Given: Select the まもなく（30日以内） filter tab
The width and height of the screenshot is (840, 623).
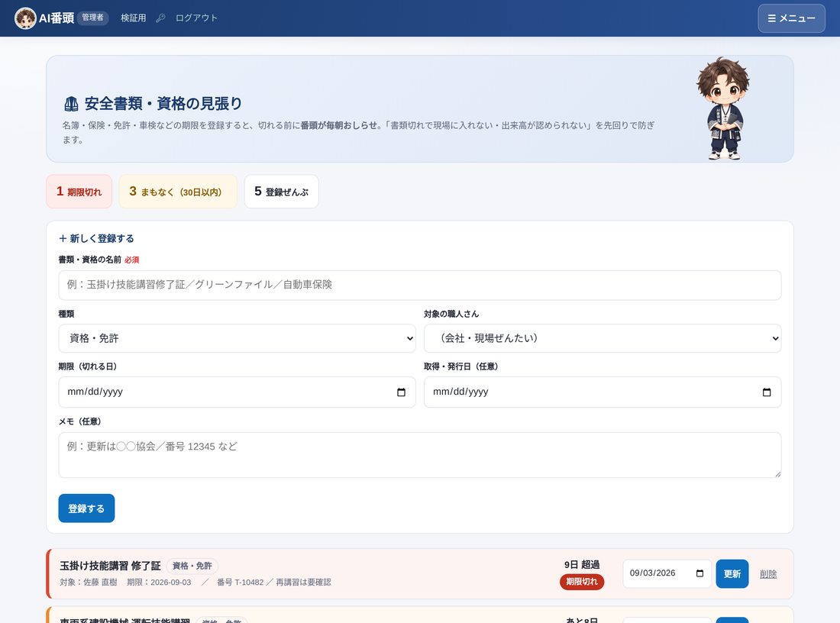Looking at the screenshot, I should pyautogui.click(x=178, y=192).
